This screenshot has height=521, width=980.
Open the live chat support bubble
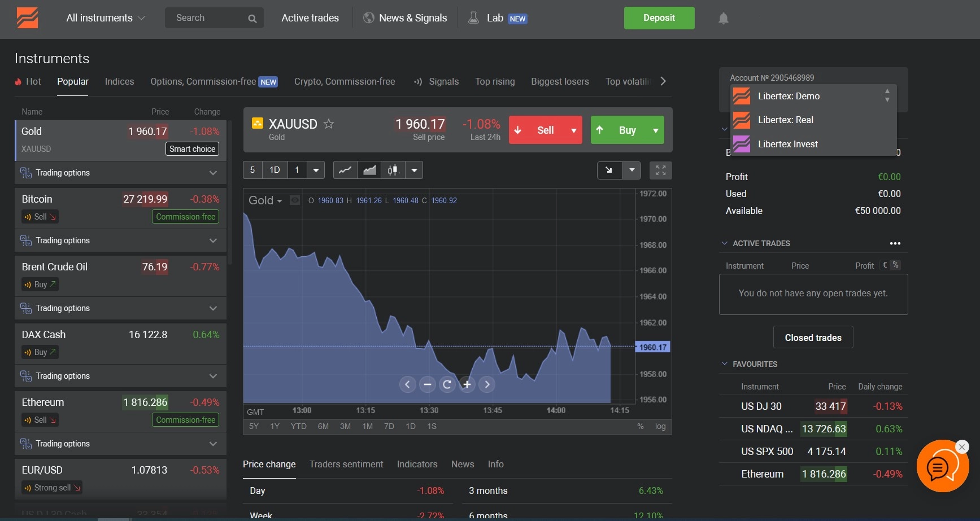tap(942, 466)
